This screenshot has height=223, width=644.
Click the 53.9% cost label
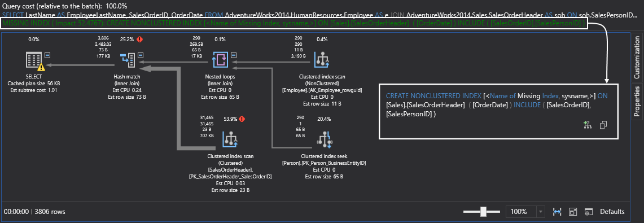230,119
